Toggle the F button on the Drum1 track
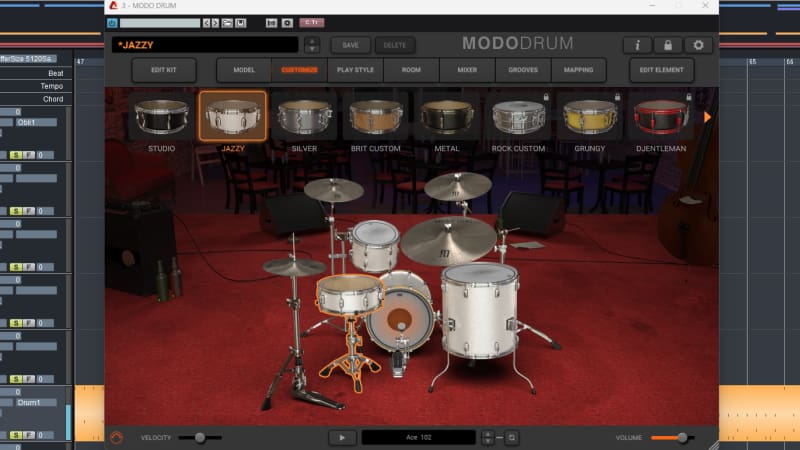This screenshot has width=800, height=450. [29, 435]
